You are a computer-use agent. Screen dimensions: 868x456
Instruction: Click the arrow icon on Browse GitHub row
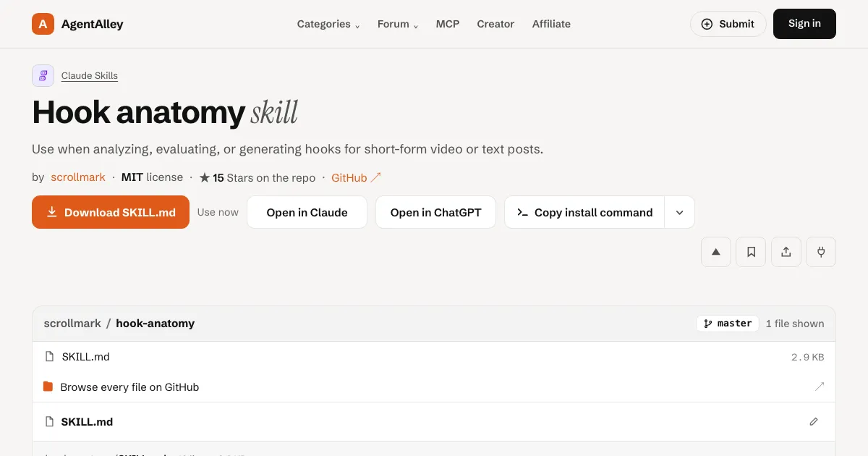[819, 387]
